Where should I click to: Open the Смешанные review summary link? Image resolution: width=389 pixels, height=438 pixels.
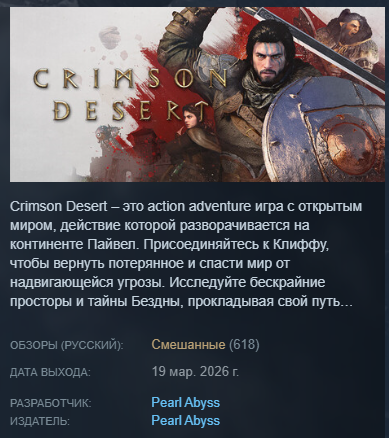point(188,345)
